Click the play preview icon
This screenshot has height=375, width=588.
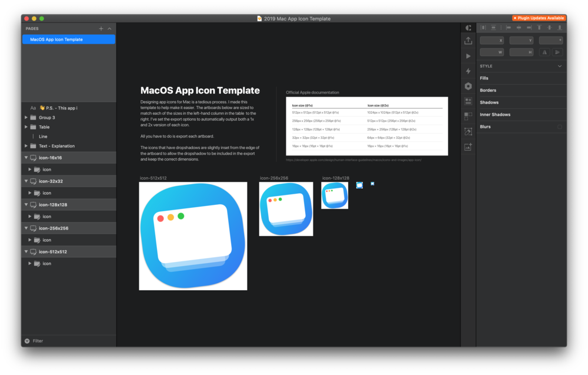pos(468,56)
